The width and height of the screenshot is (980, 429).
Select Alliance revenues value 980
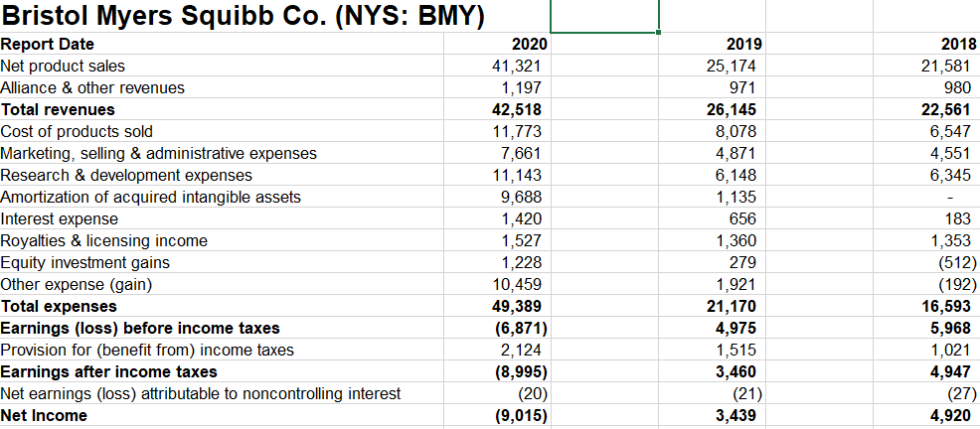(x=959, y=88)
